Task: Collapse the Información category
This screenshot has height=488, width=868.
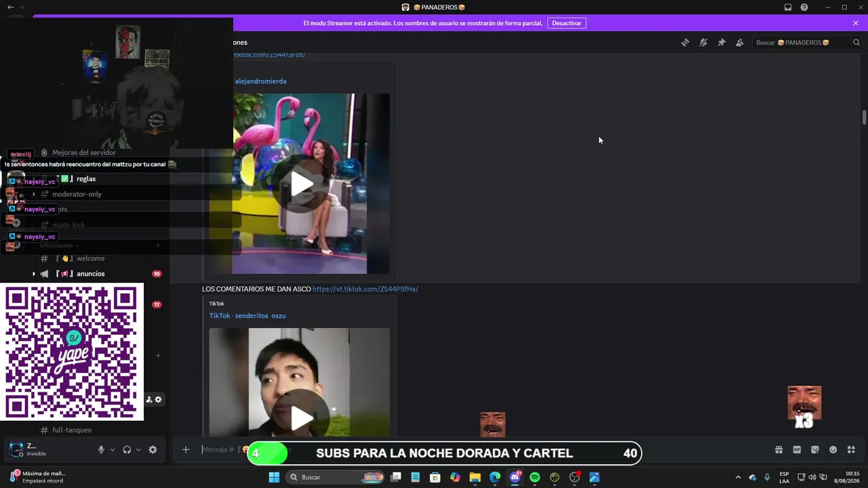Action: coord(59,245)
